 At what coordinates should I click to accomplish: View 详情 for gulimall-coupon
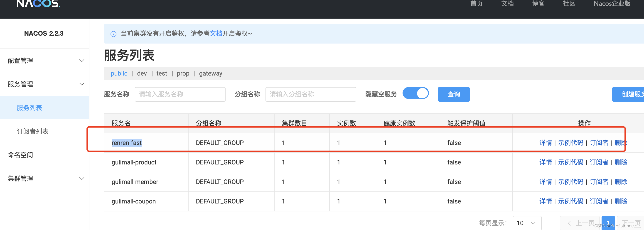(546, 201)
